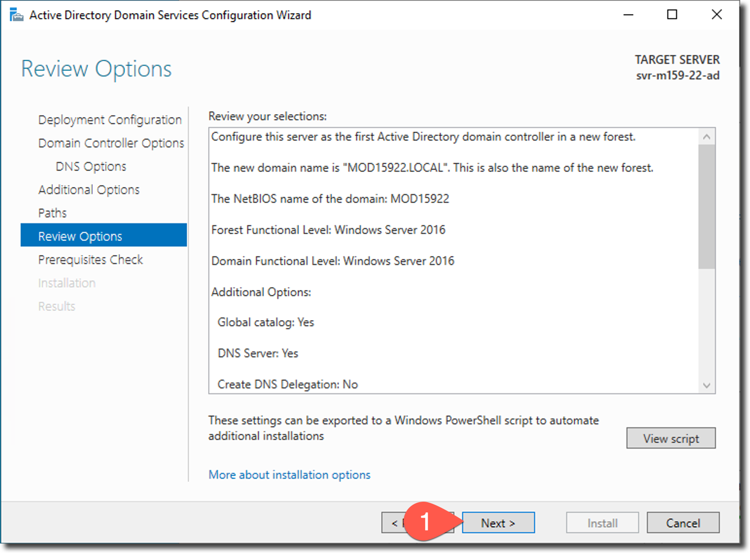Click the Next > button
Screen dimensions: 750x560
pos(498,523)
